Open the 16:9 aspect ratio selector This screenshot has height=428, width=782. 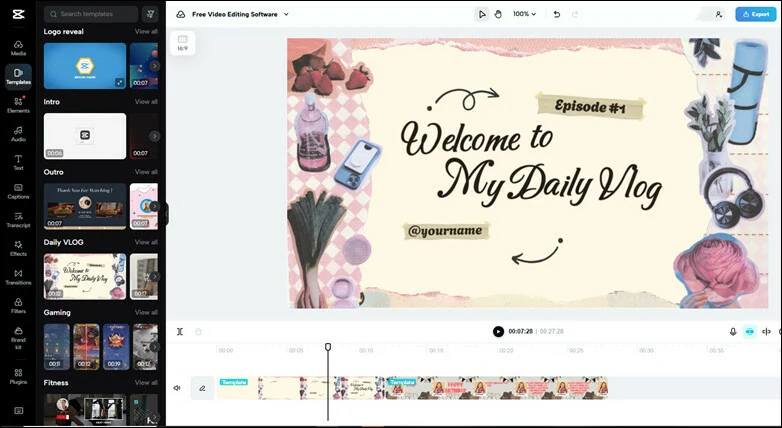pos(183,42)
